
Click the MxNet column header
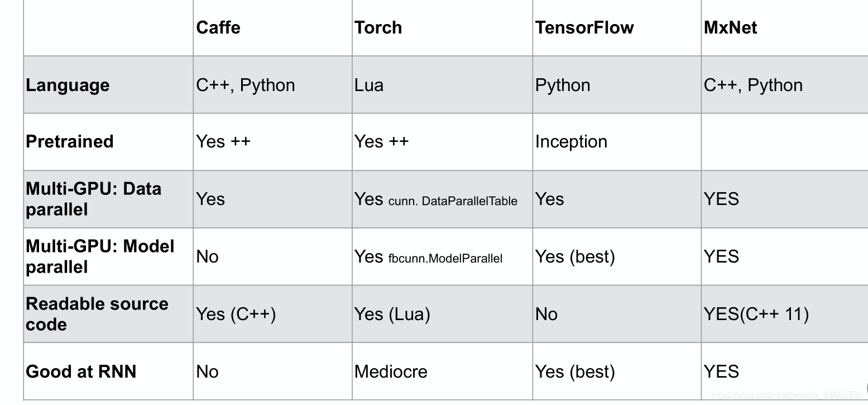[730, 27]
